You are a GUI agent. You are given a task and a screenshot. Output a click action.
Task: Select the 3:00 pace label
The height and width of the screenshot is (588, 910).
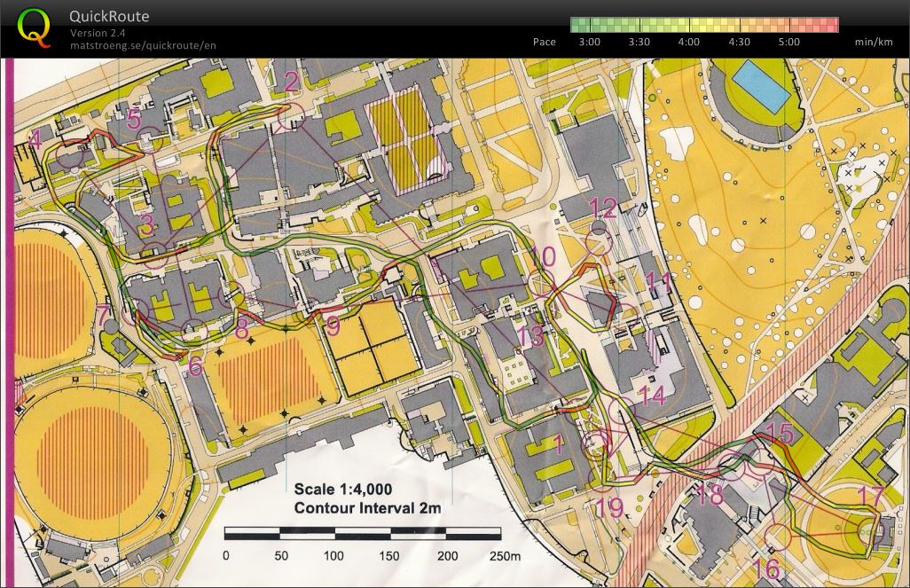pyautogui.click(x=589, y=42)
